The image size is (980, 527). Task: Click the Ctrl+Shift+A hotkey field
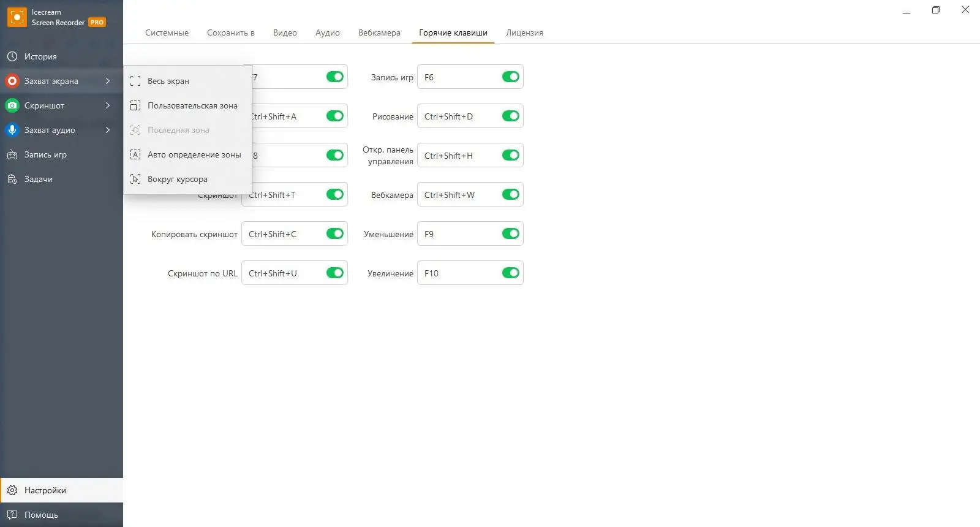[x=300, y=116]
